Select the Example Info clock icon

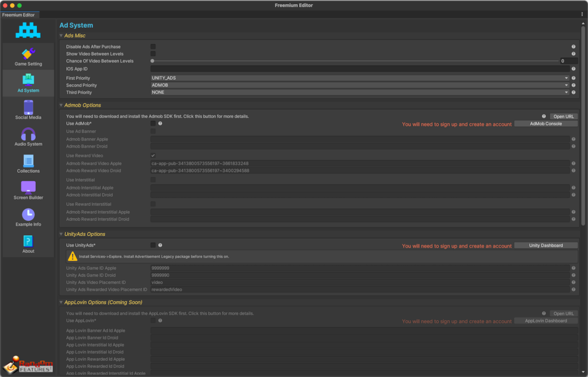click(x=28, y=214)
